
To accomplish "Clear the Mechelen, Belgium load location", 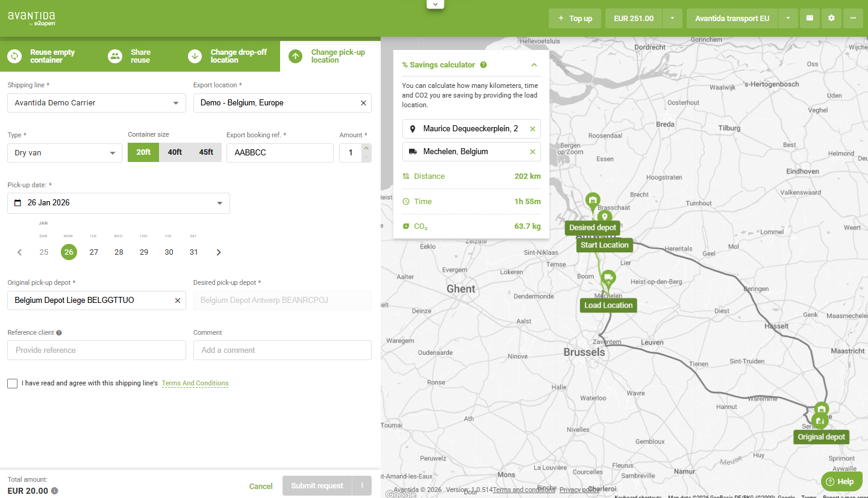I will point(532,152).
